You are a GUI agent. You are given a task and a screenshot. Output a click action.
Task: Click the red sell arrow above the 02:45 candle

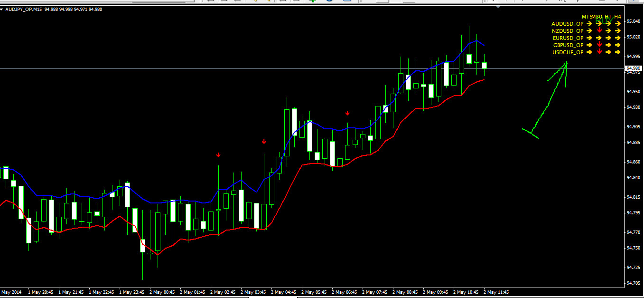point(218,155)
